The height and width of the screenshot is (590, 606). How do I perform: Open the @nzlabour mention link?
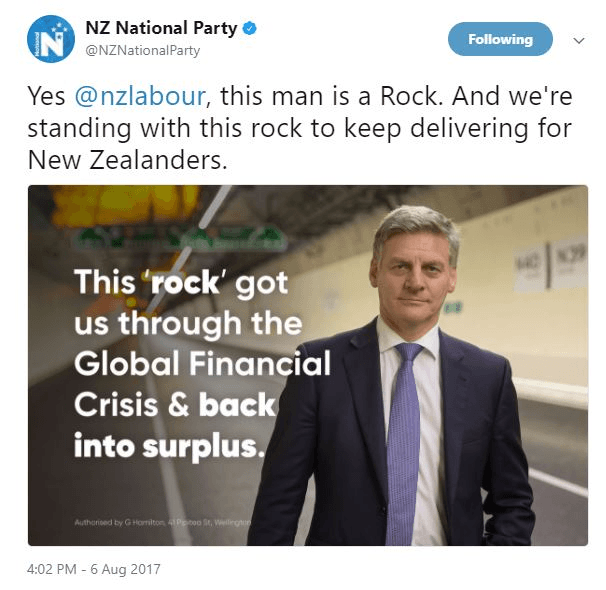140,96
